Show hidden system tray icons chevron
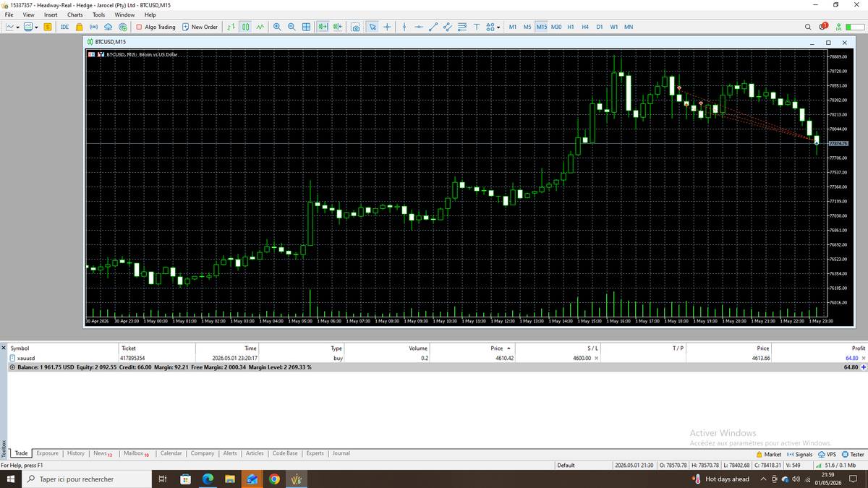This screenshot has width=868, height=488. click(763, 479)
